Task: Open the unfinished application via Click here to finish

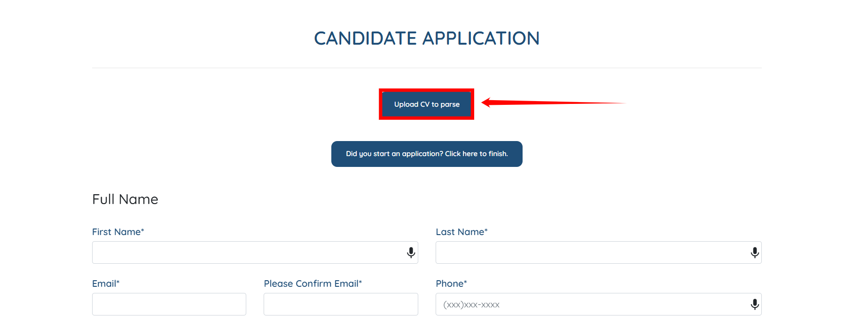Action: click(427, 154)
